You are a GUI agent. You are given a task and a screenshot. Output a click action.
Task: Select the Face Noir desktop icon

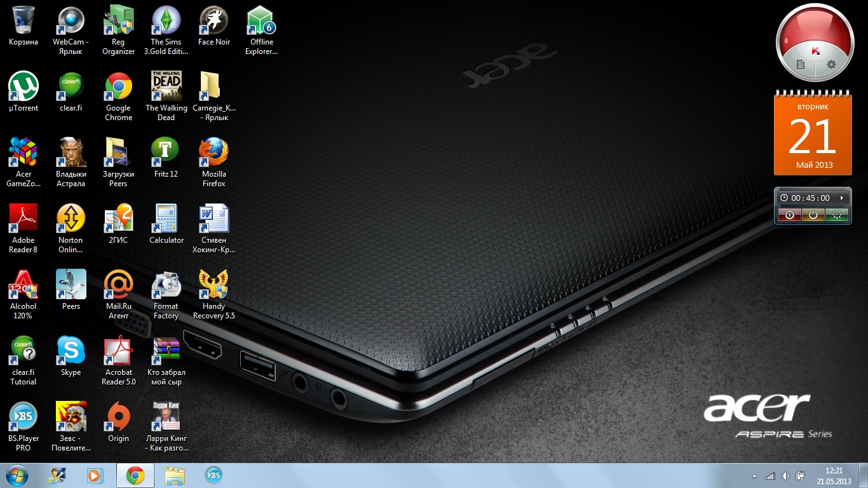point(214,27)
